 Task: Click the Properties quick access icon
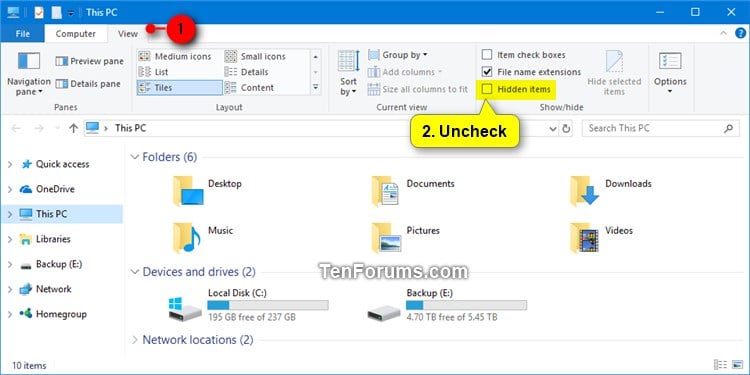point(39,12)
